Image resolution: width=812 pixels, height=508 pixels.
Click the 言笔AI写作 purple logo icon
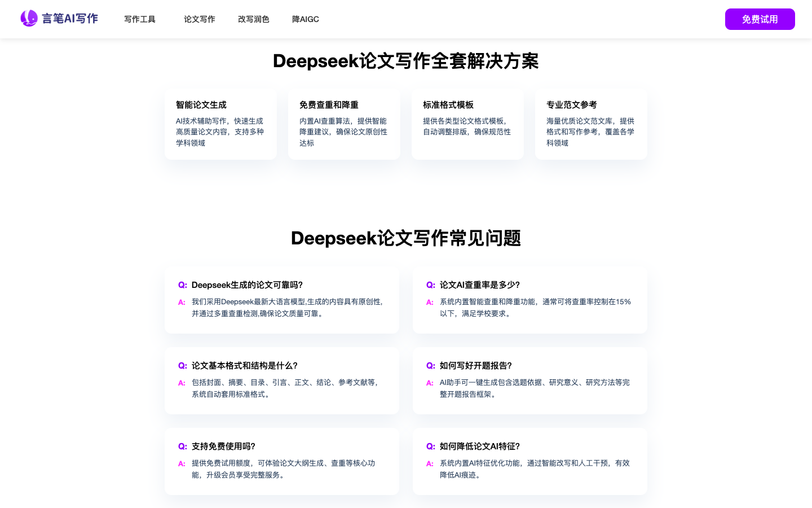point(29,19)
